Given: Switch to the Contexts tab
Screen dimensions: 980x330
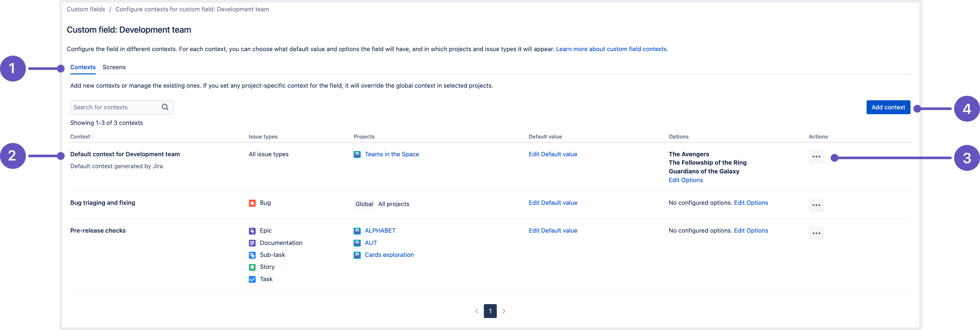Looking at the screenshot, I should coord(83,67).
